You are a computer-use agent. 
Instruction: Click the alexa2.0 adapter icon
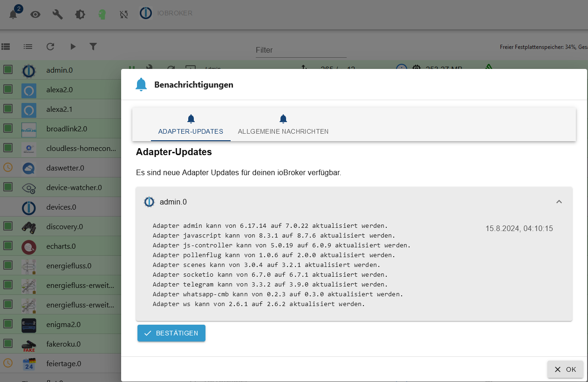pyautogui.click(x=29, y=90)
